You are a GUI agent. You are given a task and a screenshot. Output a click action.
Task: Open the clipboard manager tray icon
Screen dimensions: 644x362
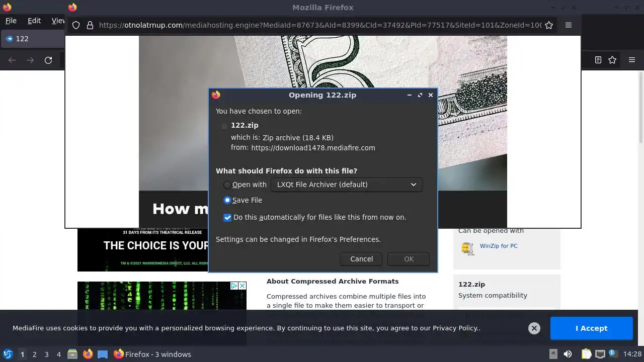click(586, 354)
